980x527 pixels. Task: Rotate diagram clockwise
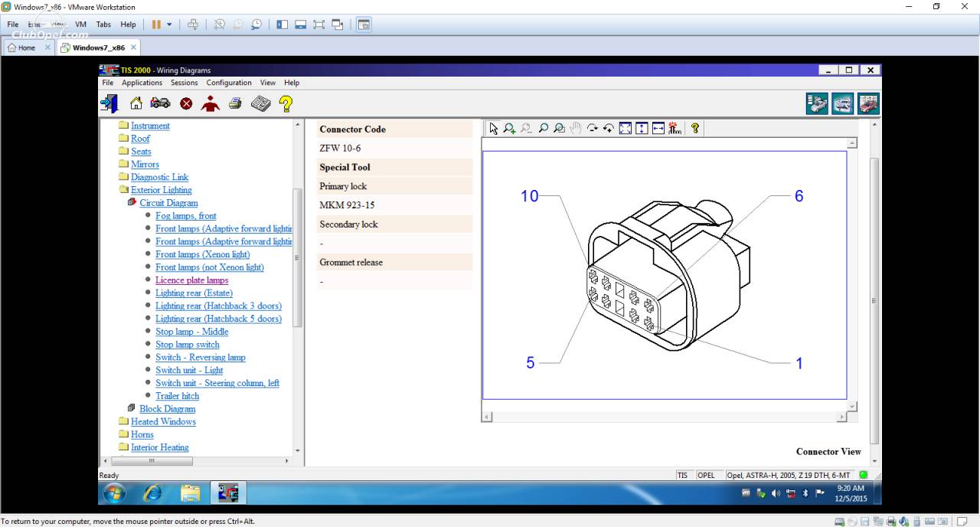tap(592, 129)
